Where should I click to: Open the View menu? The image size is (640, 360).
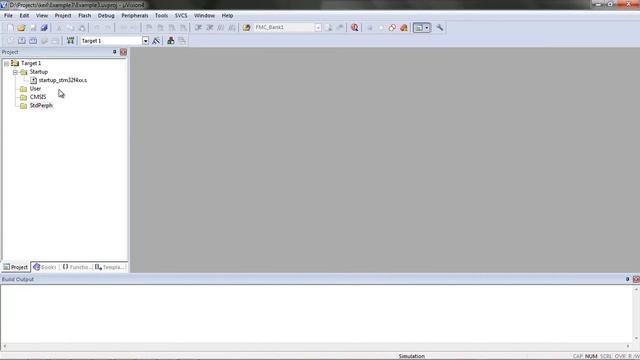[42, 16]
